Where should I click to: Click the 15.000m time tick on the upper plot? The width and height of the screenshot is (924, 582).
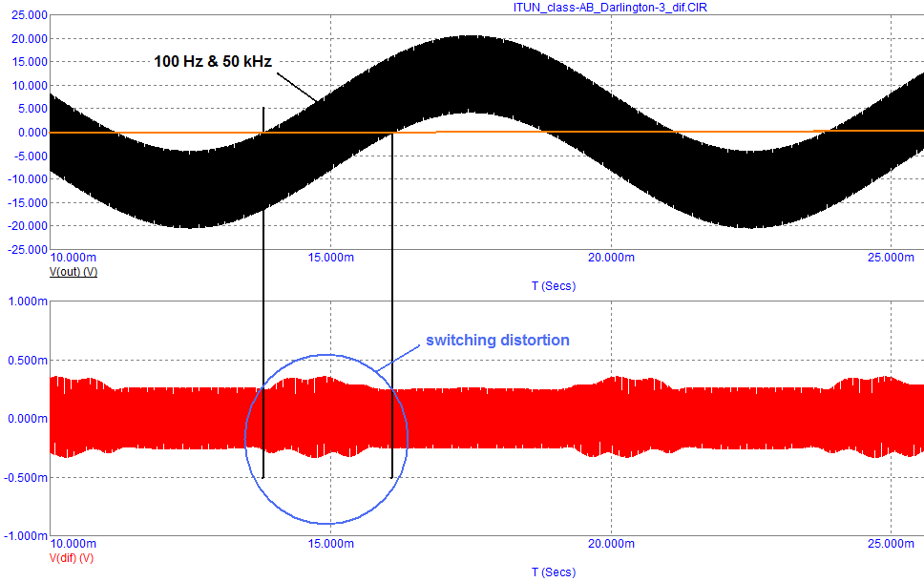(x=331, y=258)
